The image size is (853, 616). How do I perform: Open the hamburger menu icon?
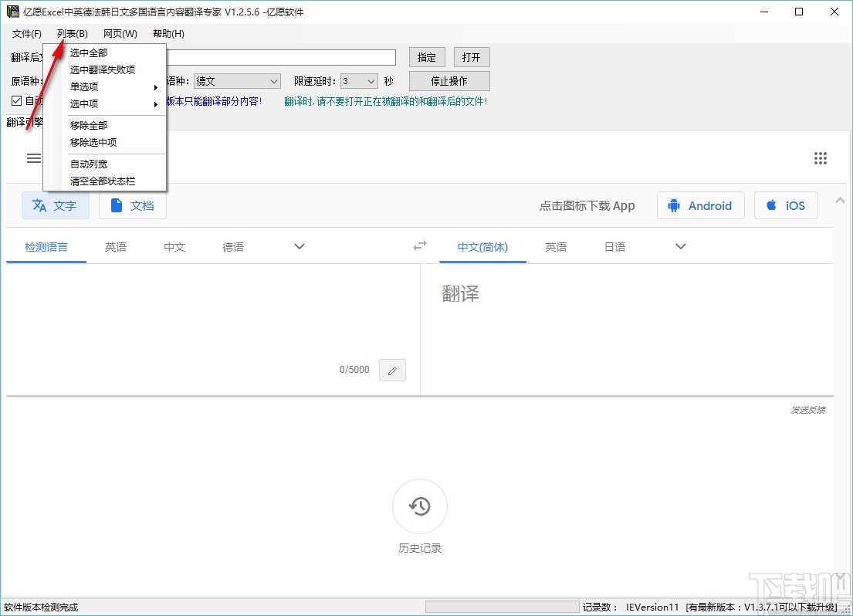[34, 158]
